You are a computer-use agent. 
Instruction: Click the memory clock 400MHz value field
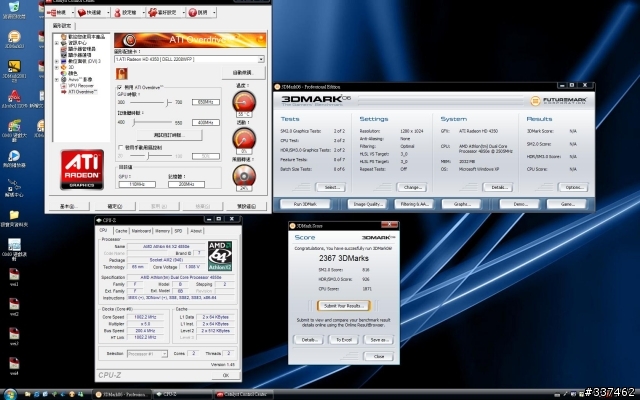point(206,122)
